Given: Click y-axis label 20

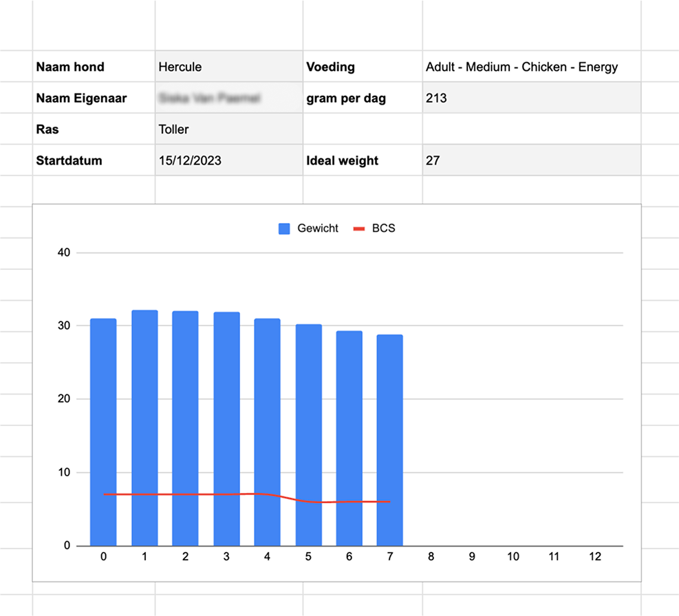Looking at the screenshot, I should coord(64,399).
